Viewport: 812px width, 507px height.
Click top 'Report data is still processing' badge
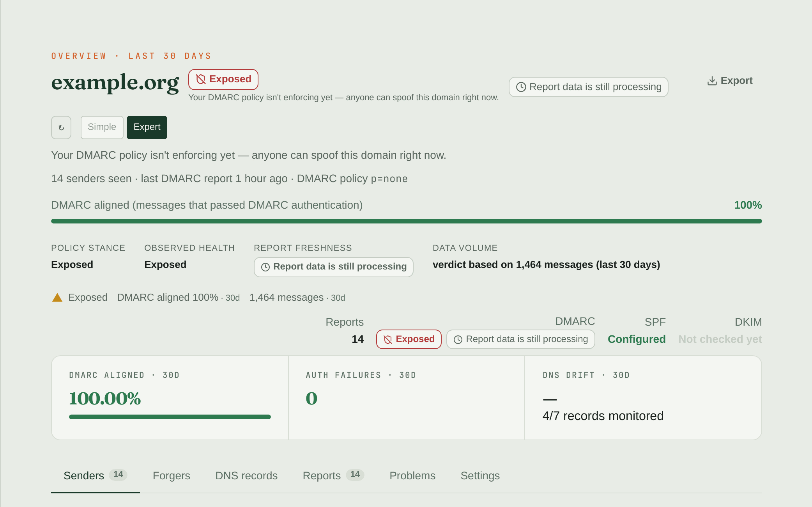tap(589, 87)
